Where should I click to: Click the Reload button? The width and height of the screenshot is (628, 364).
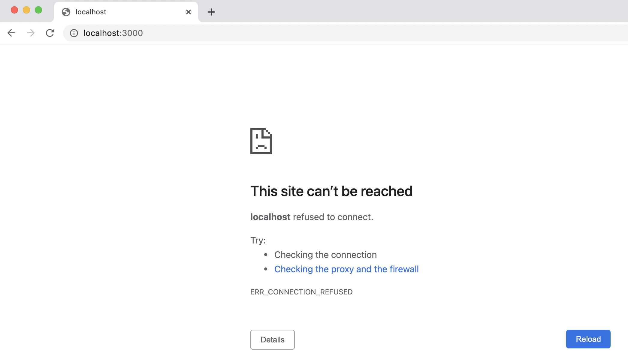click(x=588, y=339)
